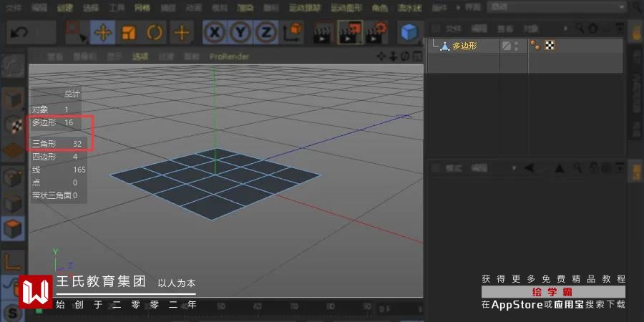This screenshot has width=644, height=322.
Task: Switch the coordinate system icon
Action: pyautogui.click(x=293, y=32)
